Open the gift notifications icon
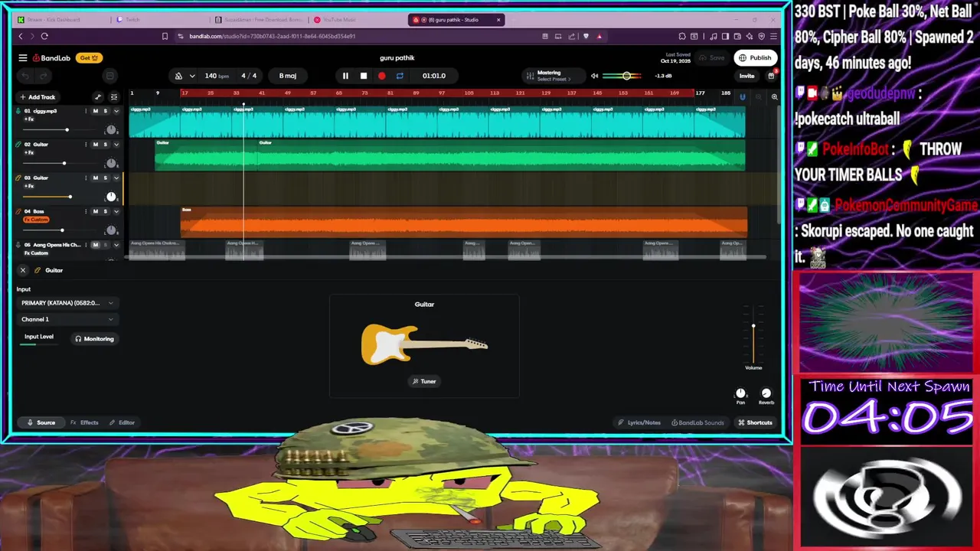The height and width of the screenshot is (551, 980). pos(771,75)
